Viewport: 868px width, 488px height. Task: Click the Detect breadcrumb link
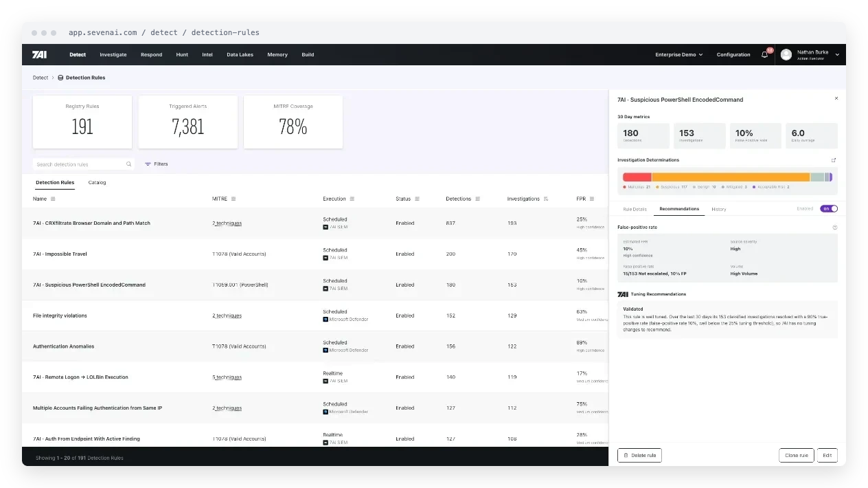[x=41, y=78]
